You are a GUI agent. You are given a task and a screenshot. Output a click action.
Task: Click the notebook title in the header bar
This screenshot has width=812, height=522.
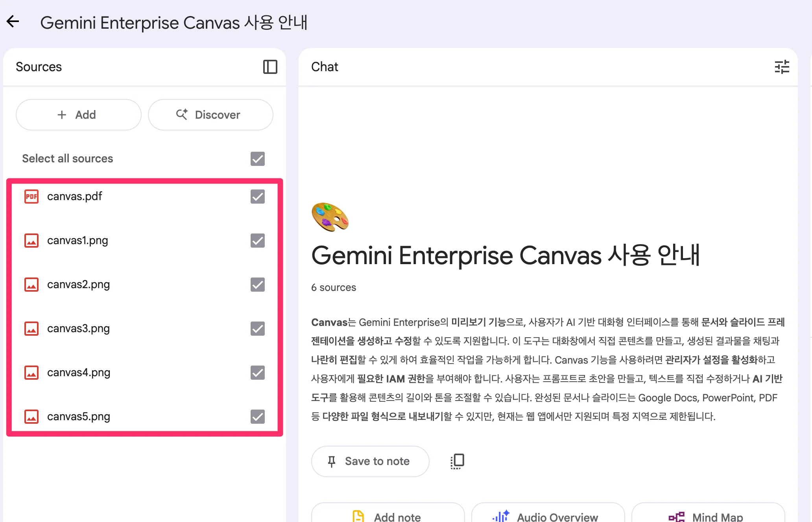174,22
